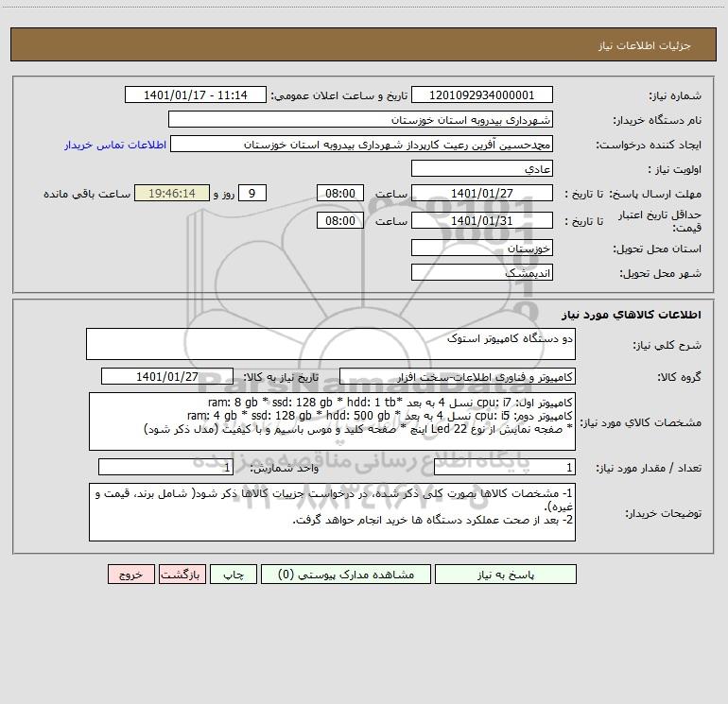This screenshot has width=728, height=704.
Task: Click the delivery province field خوزستان
Action: 482,249
